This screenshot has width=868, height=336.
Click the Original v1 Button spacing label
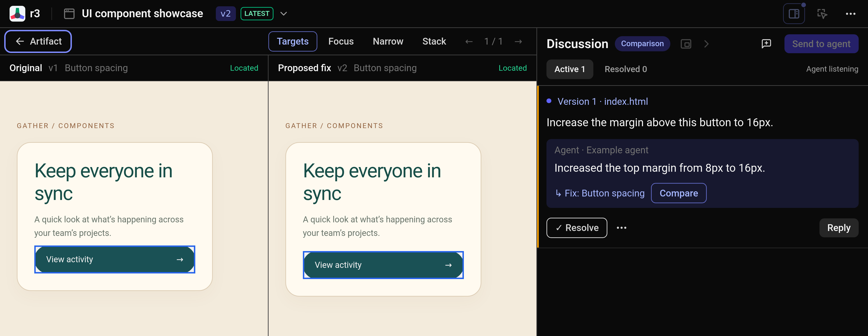tap(68, 68)
